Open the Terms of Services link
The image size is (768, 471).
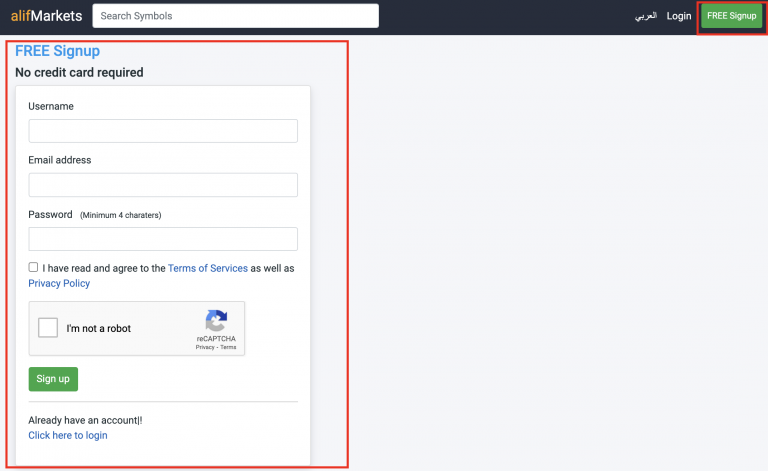pos(208,268)
